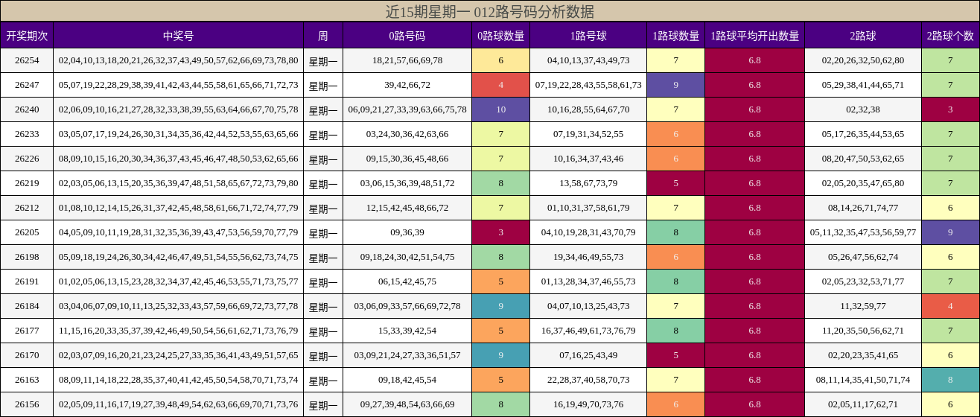
Task: Click the 0路号码 column header
Action: 407,36
